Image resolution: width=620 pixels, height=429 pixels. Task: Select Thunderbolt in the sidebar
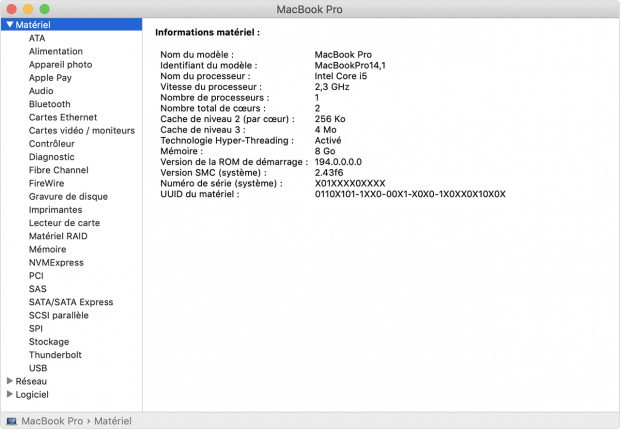pyautogui.click(x=55, y=355)
